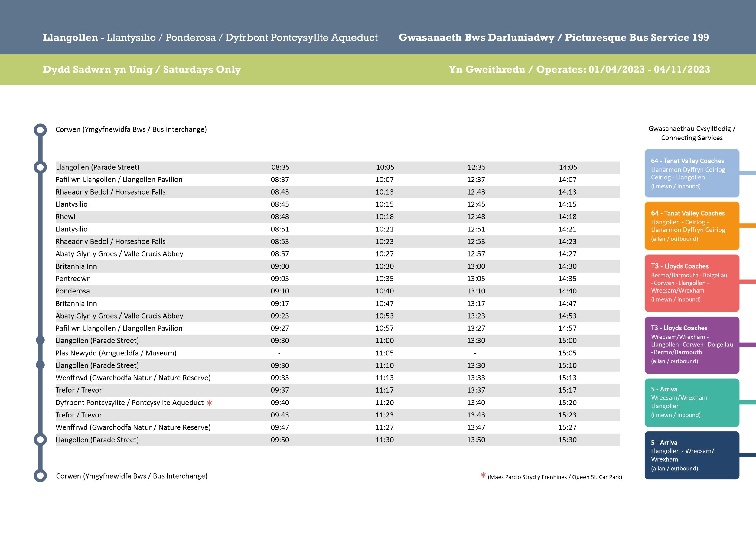Viewport: 756px width, 533px height.
Task: Click the 'Rhewl' stop name
Action: point(65,217)
